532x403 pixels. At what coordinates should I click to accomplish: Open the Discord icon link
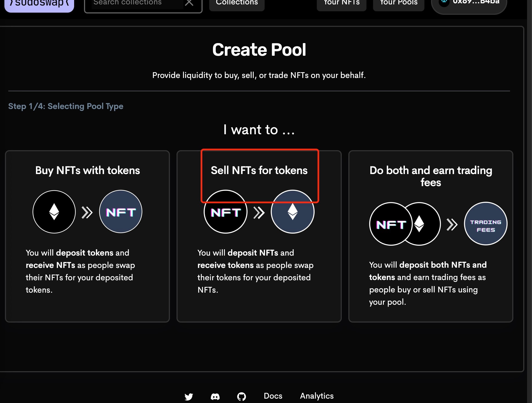pyautogui.click(x=215, y=396)
